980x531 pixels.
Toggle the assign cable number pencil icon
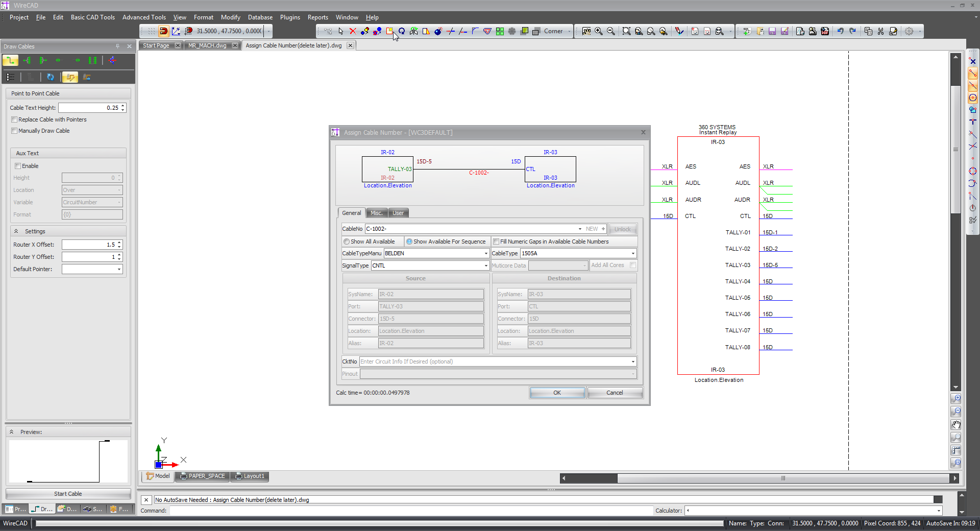[70, 77]
